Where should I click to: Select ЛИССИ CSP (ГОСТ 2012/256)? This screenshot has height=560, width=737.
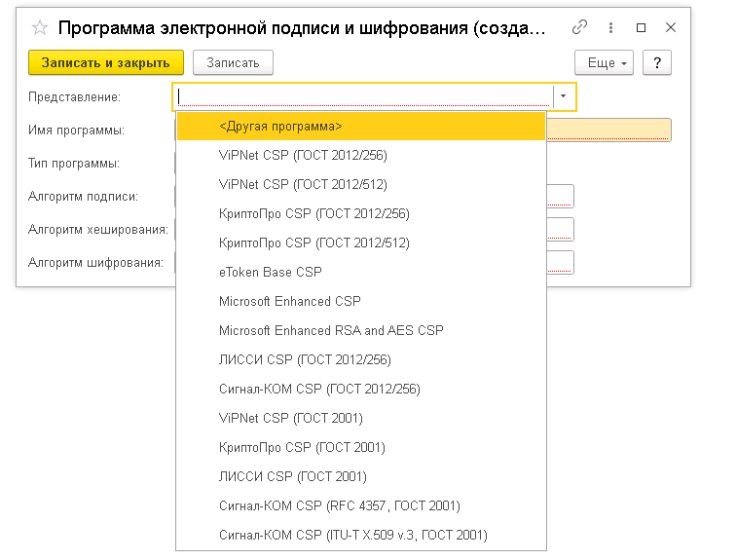(305, 359)
